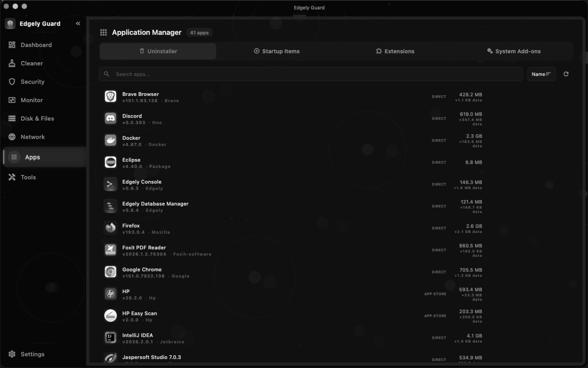The image size is (588, 368).
Task: Click the DIRECT label in Docker row
Action: click(x=439, y=141)
